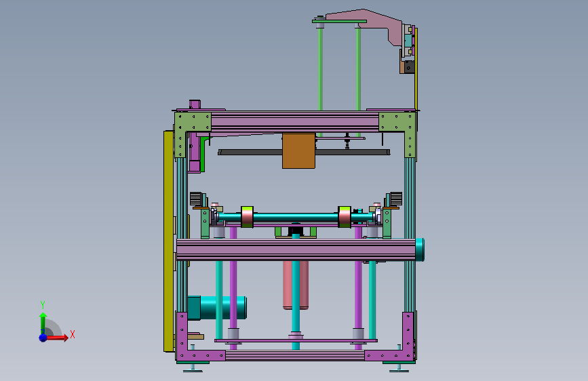
Task: Select the cyan end cap on the middle beam
Action: (420, 249)
